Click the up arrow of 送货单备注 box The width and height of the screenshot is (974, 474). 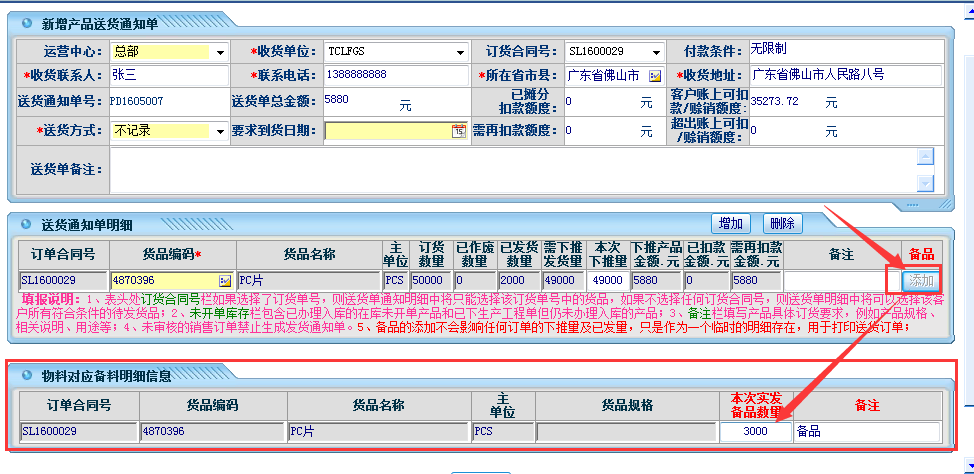[925, 156]
